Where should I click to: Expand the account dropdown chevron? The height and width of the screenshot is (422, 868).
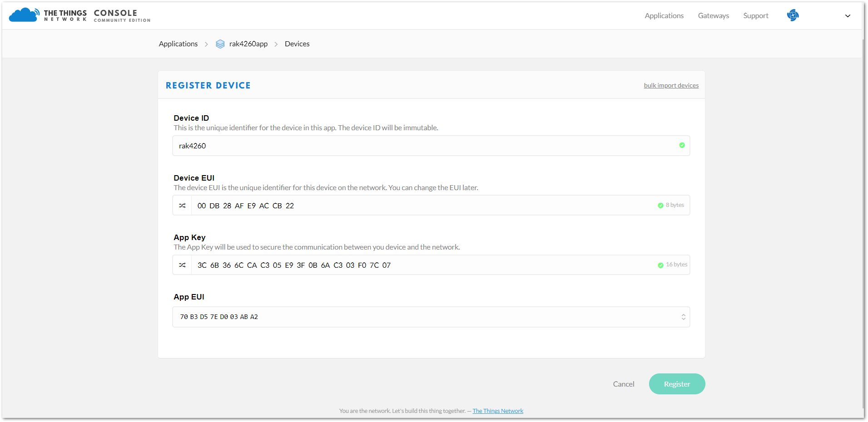848,16
